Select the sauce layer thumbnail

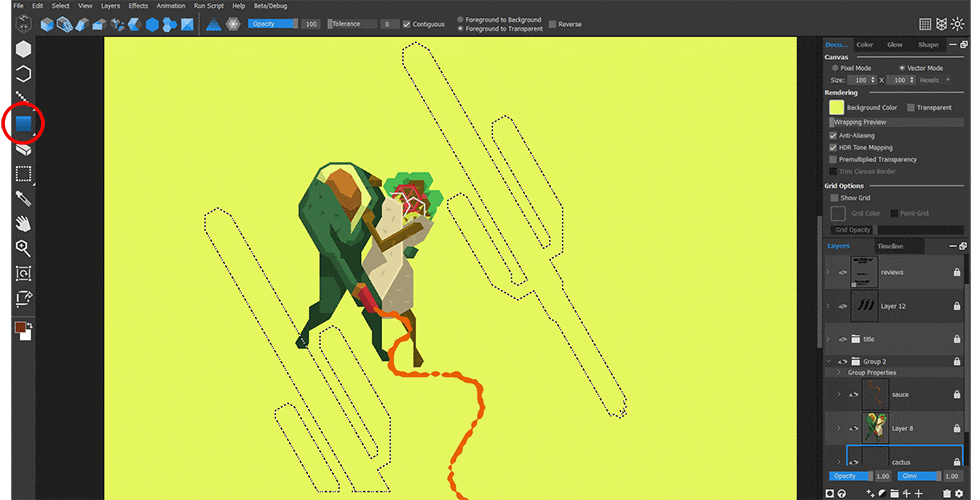876,394
